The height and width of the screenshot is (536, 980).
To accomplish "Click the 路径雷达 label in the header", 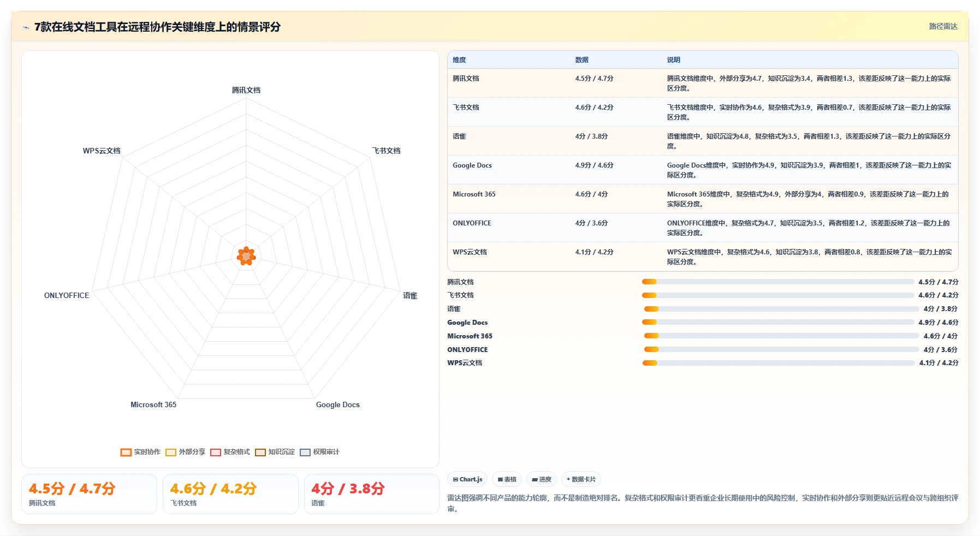I will coord(943,26).
